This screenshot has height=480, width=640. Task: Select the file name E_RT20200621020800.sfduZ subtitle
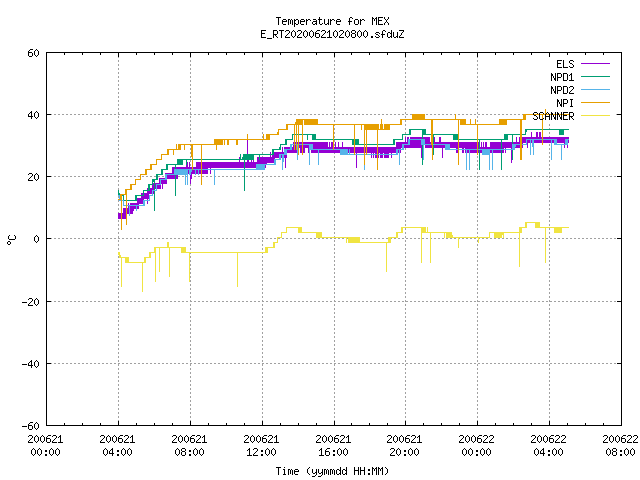point(332,34)
